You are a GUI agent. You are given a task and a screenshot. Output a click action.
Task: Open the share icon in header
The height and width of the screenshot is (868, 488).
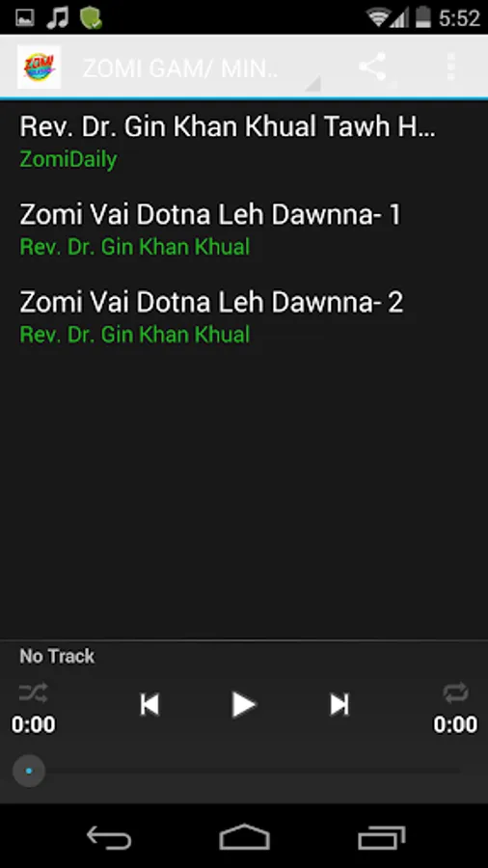point(373,68)
